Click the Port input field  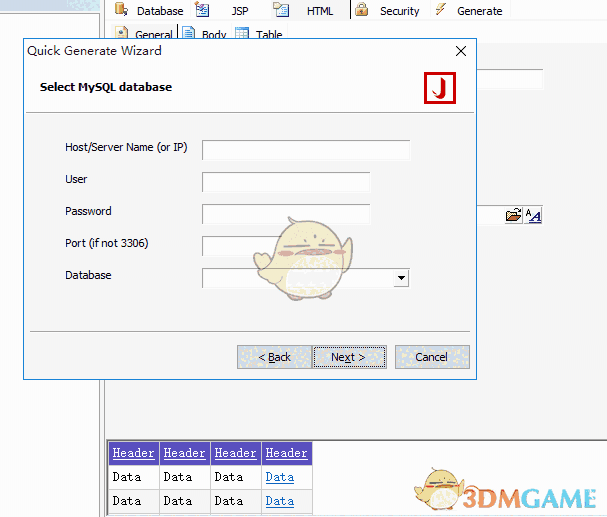[241, 246]
